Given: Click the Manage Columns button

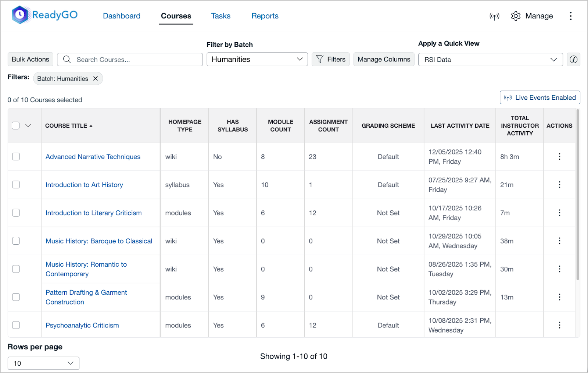Looking at the screenshot, I should pyautogui.click(x=384, y=60).
